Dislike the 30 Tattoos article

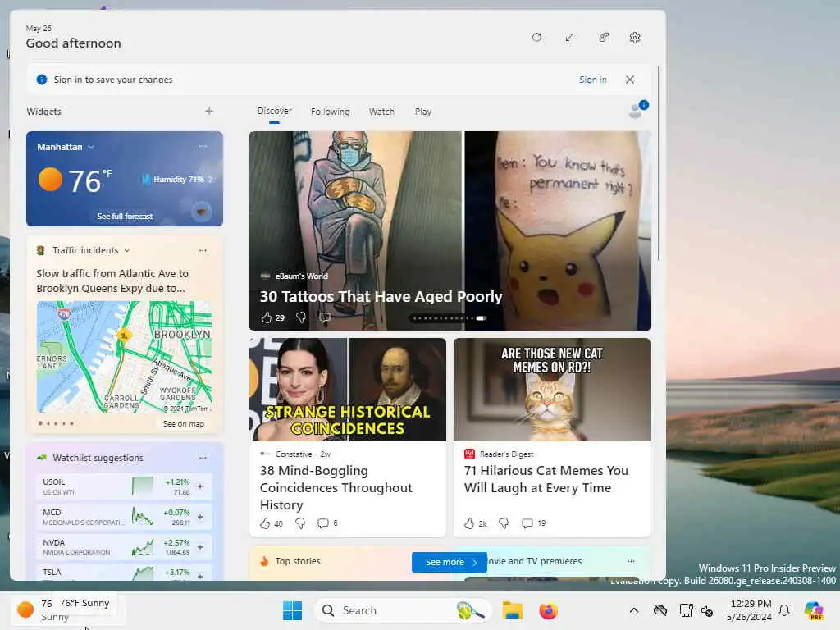(x=301, y=317)
